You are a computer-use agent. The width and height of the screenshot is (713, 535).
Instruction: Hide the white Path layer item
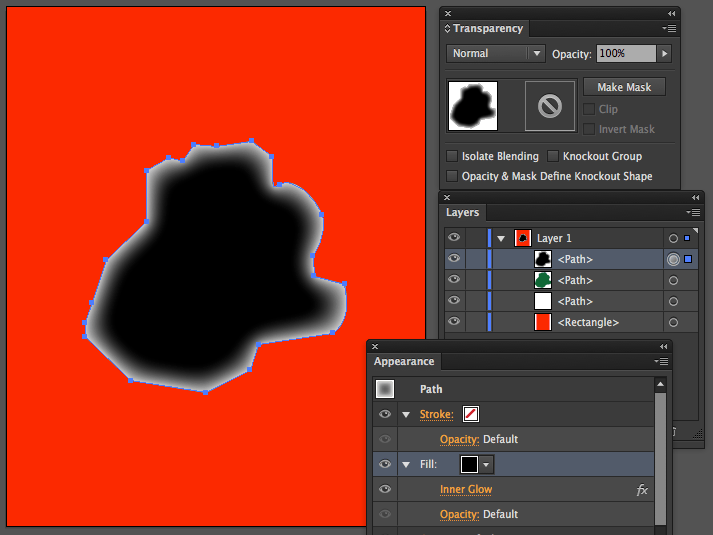click(454, 300)
